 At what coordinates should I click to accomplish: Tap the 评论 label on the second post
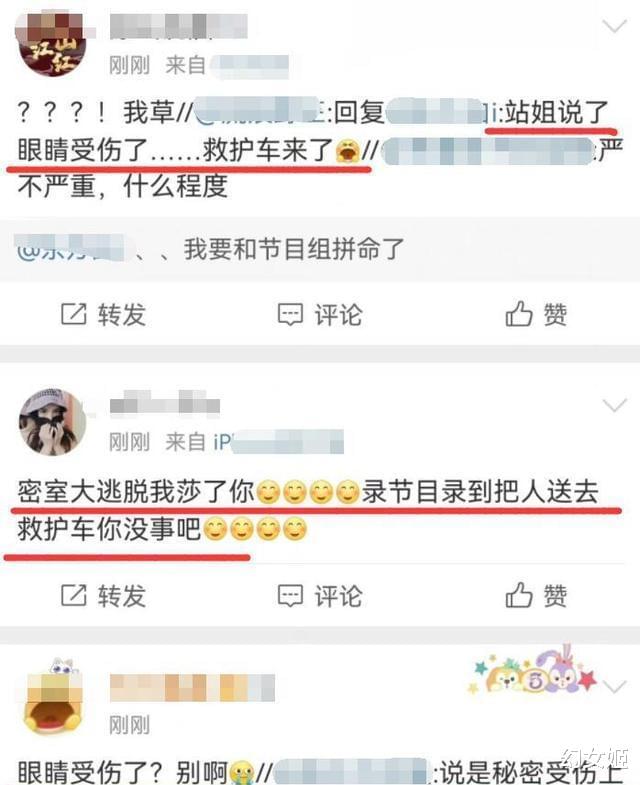(338, 596)
